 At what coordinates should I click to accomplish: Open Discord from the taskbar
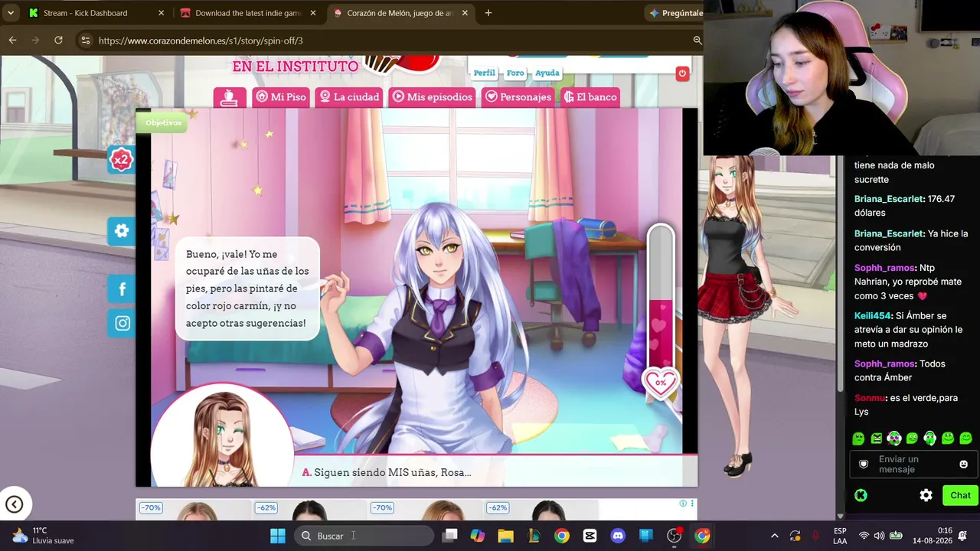pos(618,536)
